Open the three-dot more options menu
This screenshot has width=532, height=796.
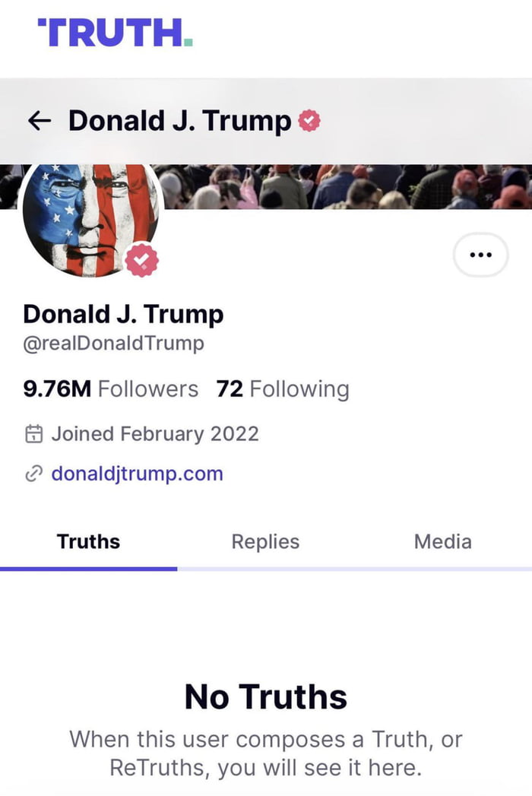coord(480,256)
